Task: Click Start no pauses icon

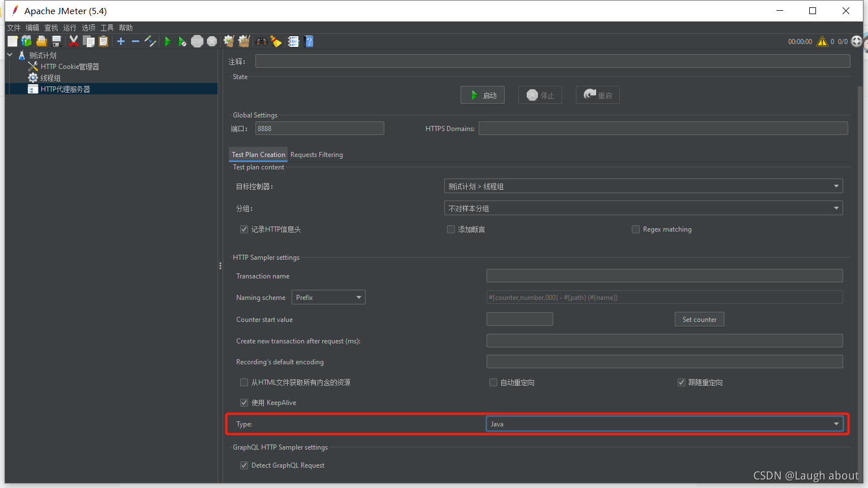Action: 182,41
